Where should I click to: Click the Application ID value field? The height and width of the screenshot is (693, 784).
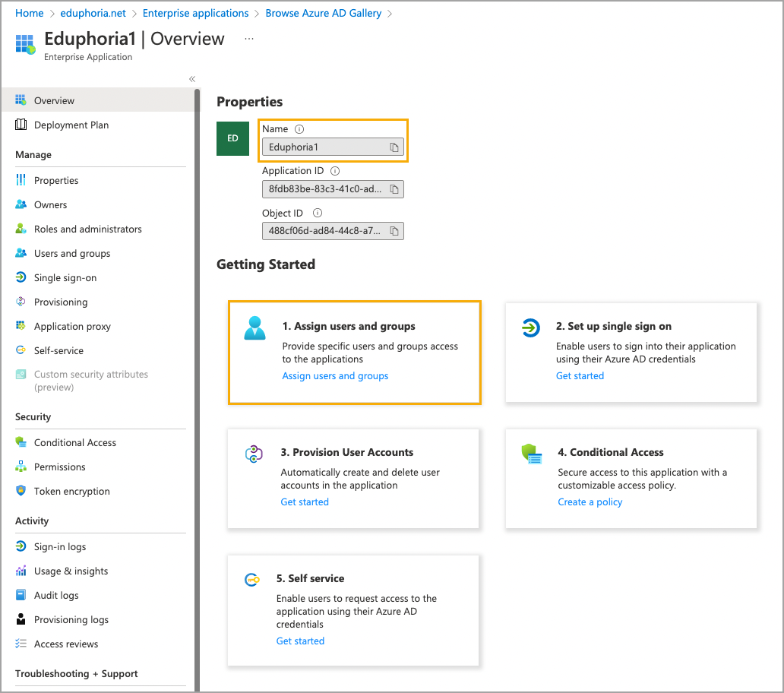coord(333,189)
